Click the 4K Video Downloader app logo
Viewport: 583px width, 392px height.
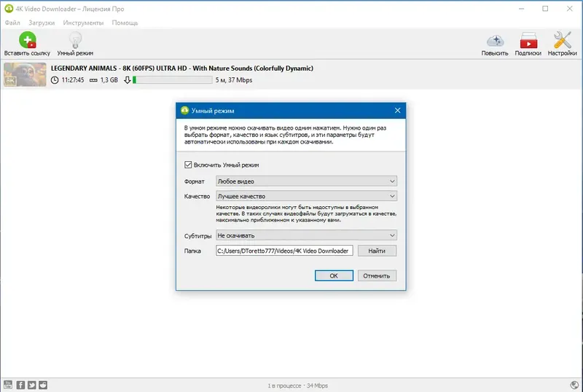[x=9, y=9]
